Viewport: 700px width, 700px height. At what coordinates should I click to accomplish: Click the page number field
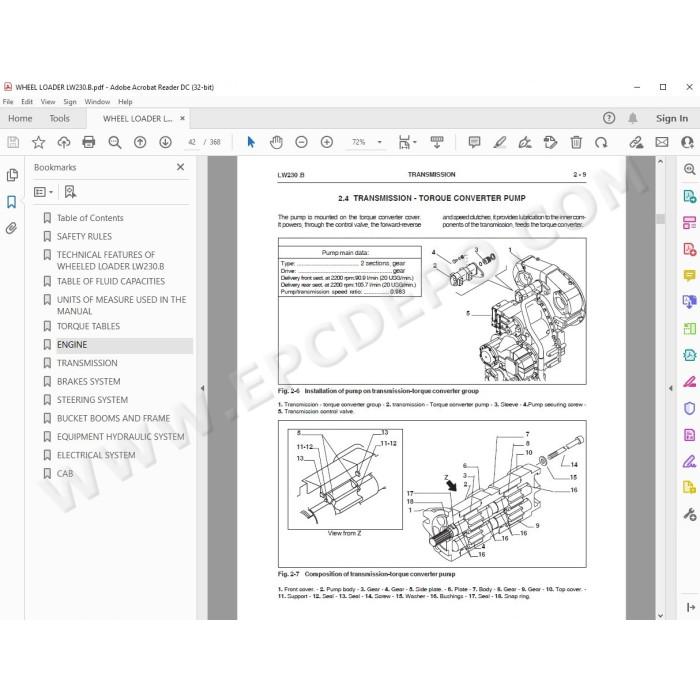pos(192,142)
